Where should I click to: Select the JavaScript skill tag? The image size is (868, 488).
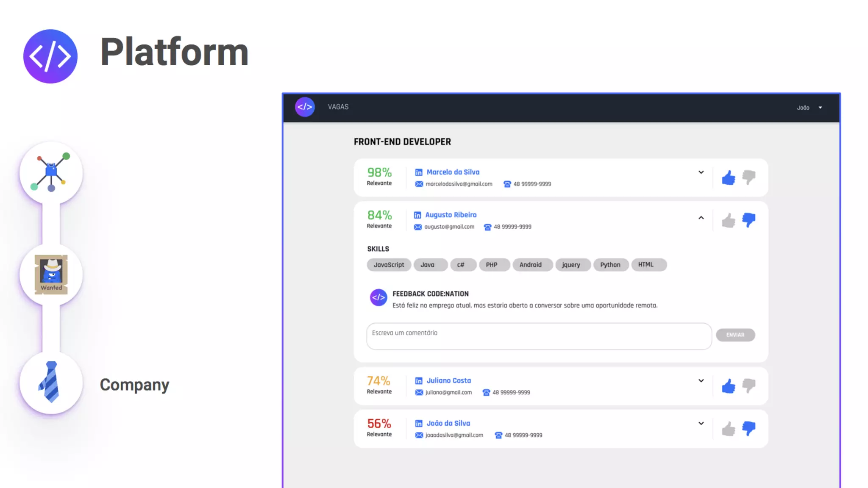coord(388,265)
